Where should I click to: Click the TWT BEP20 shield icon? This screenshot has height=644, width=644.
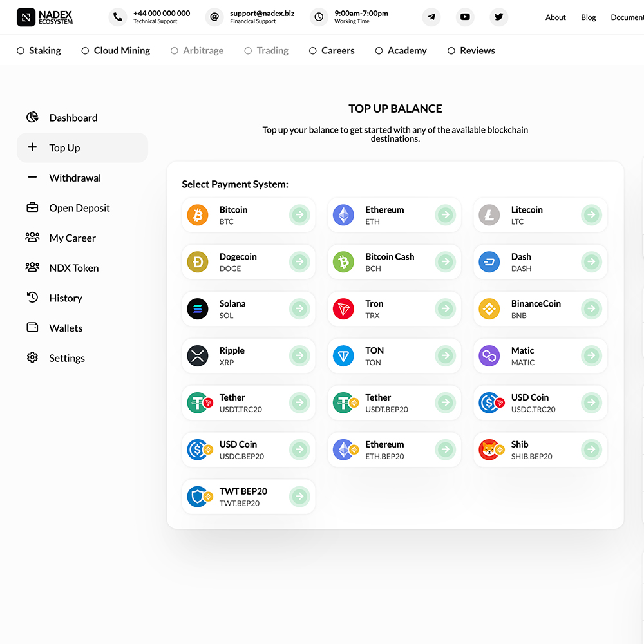tap(200, 497)
